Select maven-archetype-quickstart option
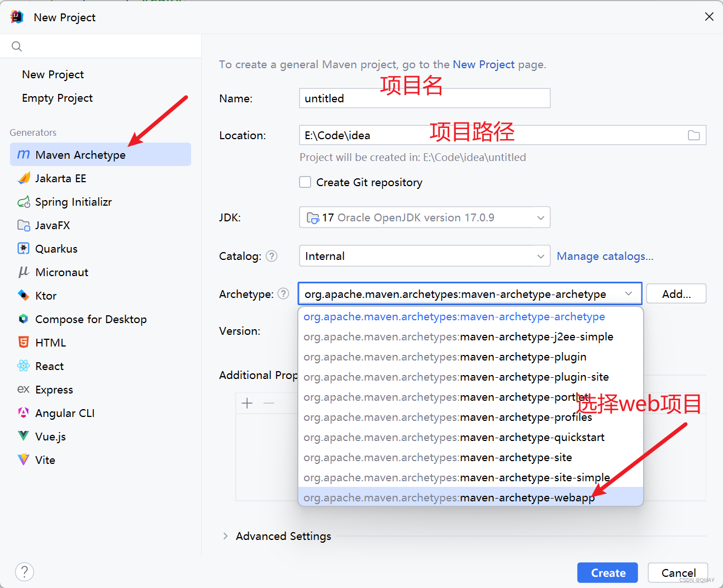Image resolution: width=723 pixels, height=588 pixels. pos(470,437)
